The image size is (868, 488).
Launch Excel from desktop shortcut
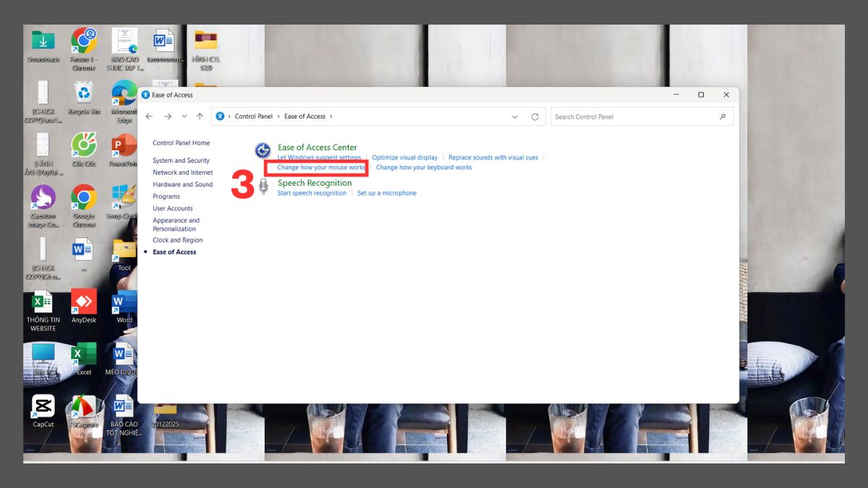84,354
